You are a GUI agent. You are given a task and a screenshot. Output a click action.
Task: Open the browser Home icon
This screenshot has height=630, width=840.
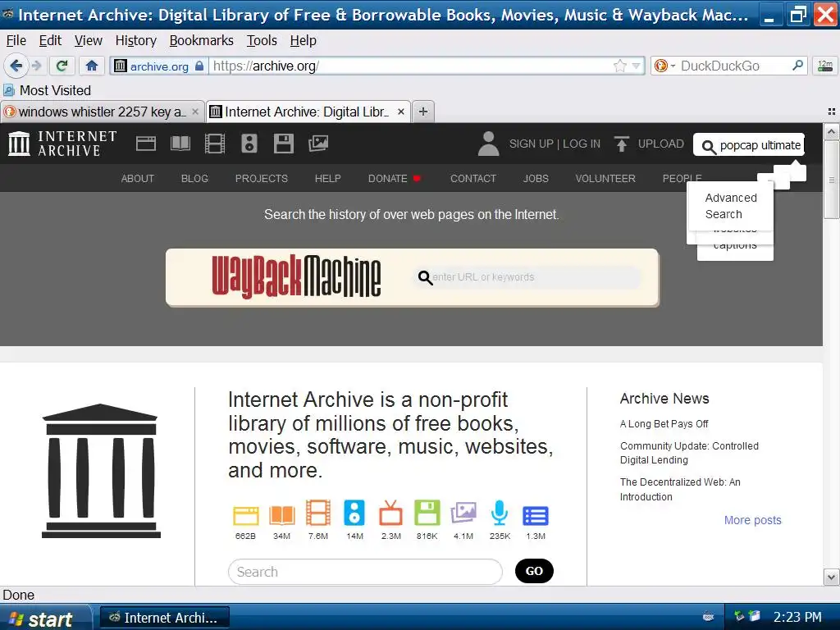click(x=92, y=66)
